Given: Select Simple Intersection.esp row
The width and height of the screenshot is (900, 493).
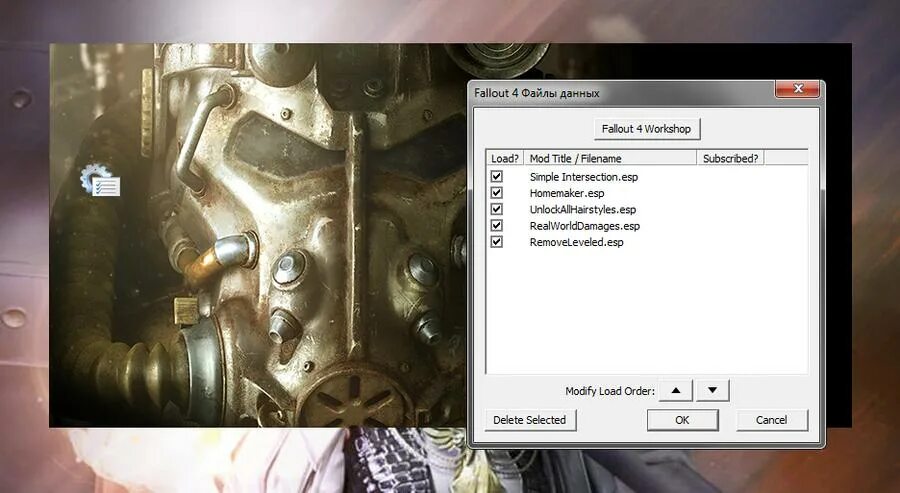Looking at the screenshot, I should click(x=584, y=177).
